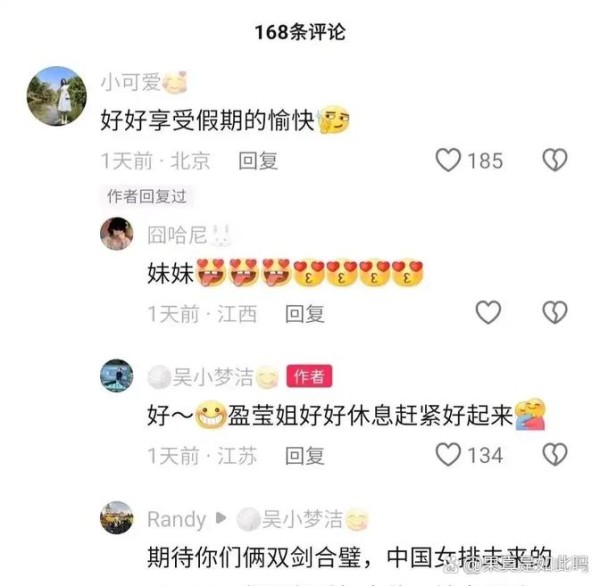Reply to 吴小梦洁's Jiangsu comment
Screen dimensions: 600x586
tap(305, 455)
